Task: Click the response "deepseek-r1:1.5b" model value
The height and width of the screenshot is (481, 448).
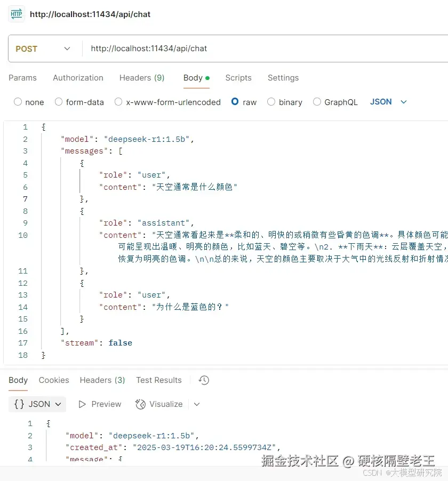Action: click(x=151, y=436)
